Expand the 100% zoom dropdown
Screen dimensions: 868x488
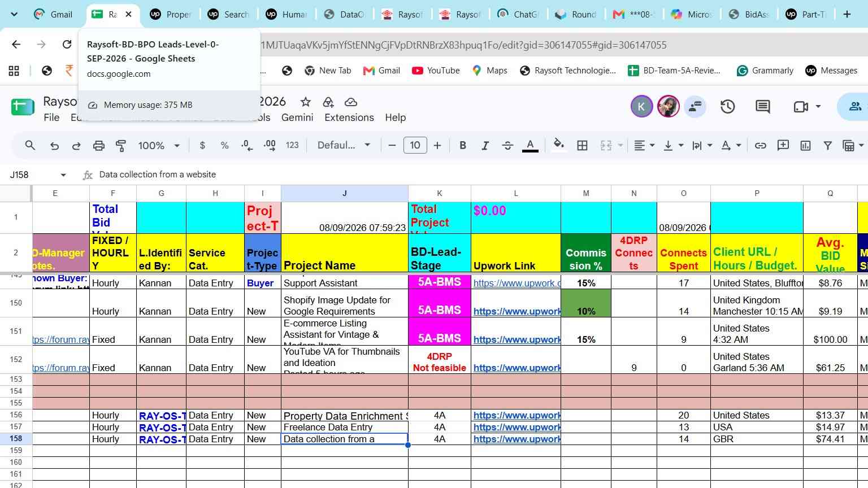[x=159, y=146]
